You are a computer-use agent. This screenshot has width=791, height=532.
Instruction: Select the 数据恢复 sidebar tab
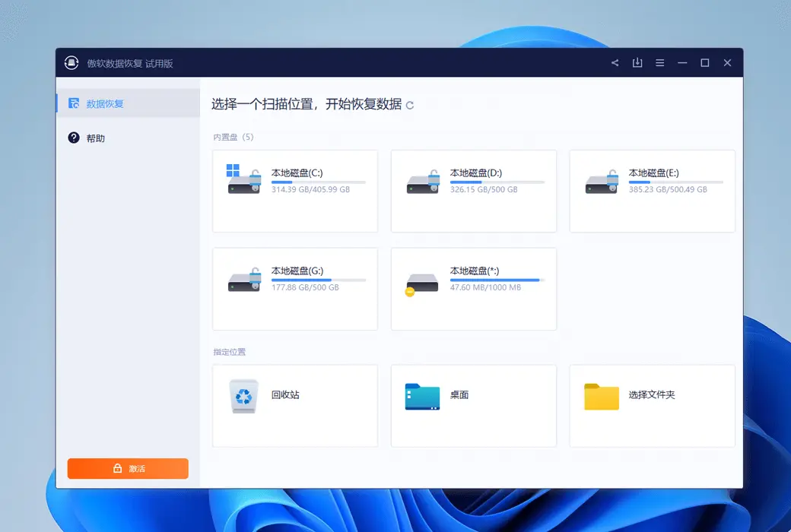pyautogui.click(x=128, y=103)
